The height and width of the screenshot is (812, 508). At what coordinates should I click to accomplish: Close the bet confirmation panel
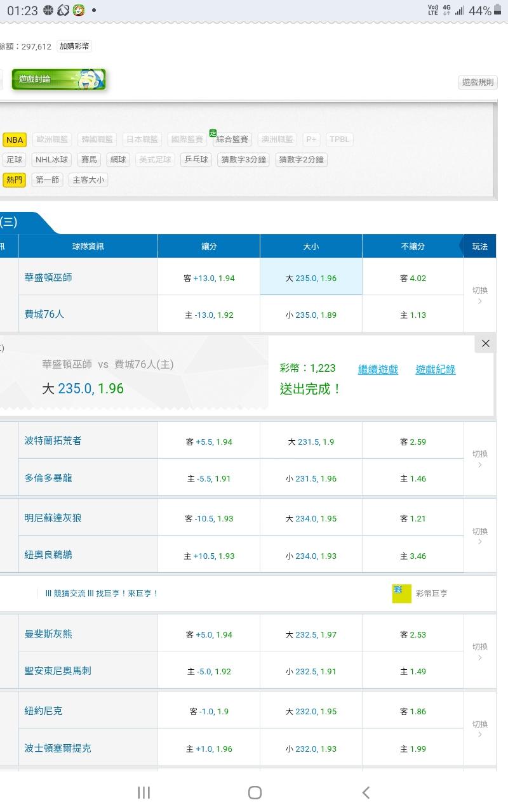pyautogui.click(x=485, y=343)
